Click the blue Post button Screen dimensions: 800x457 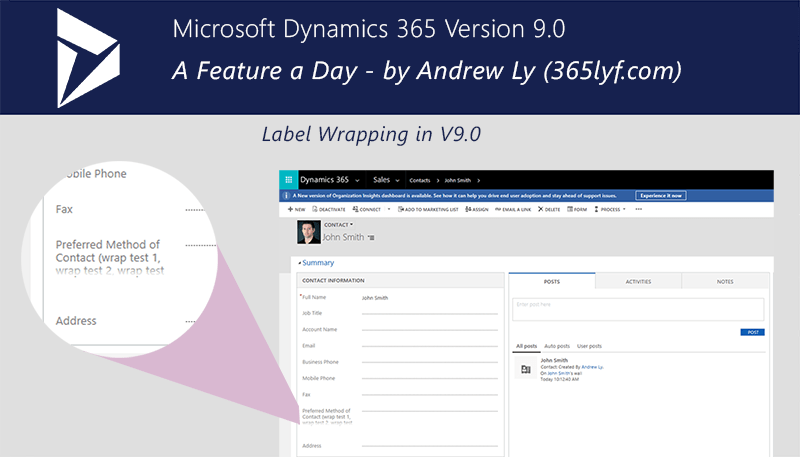pyautogui.click(x=753, y=332)
